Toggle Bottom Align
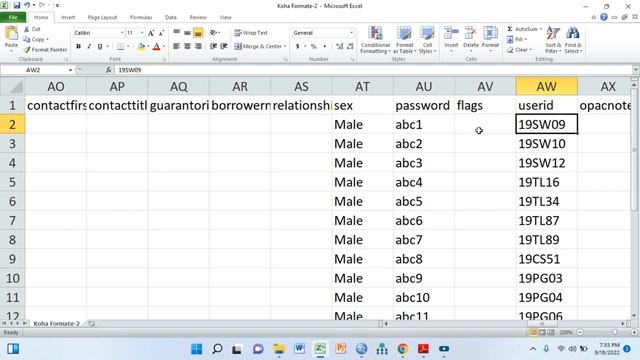 pyautogui.click(x=198, y=33)
